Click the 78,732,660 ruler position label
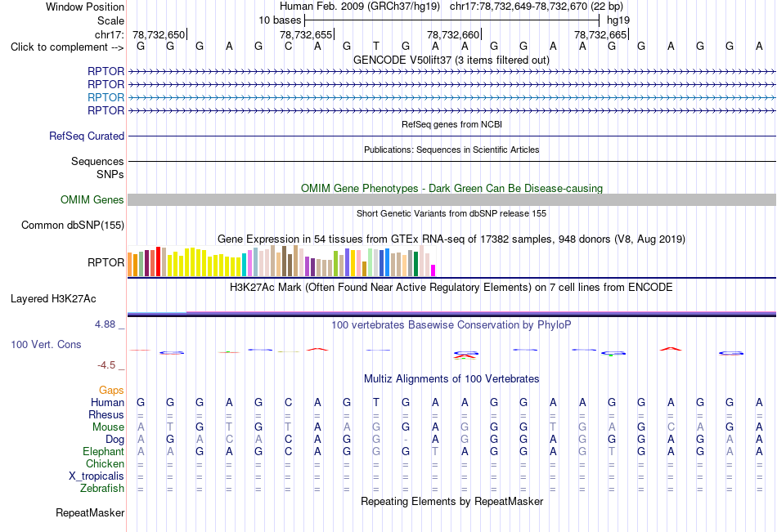Image resolution: width=777 pixels, height=532 pixels. click(453, 34)
